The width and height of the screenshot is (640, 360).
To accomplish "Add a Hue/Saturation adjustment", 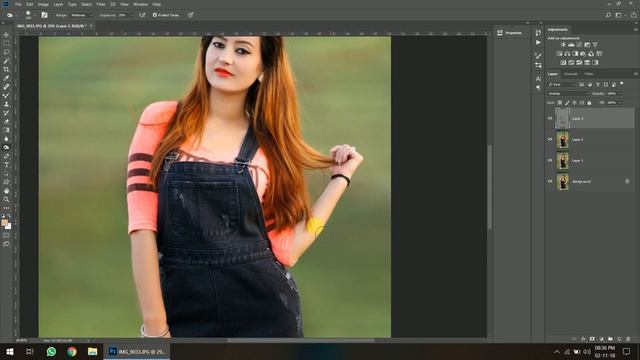I will click(x=559, y=53).
